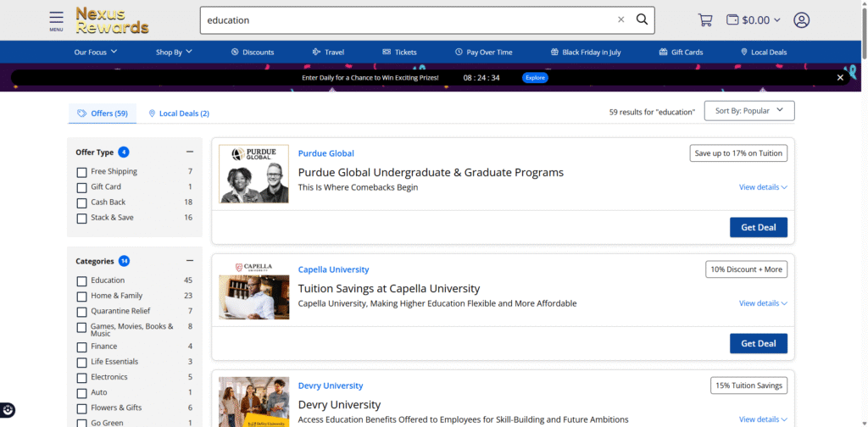Click the Gift Cards icon
868x427 pixels.
(x=663, y=52)
